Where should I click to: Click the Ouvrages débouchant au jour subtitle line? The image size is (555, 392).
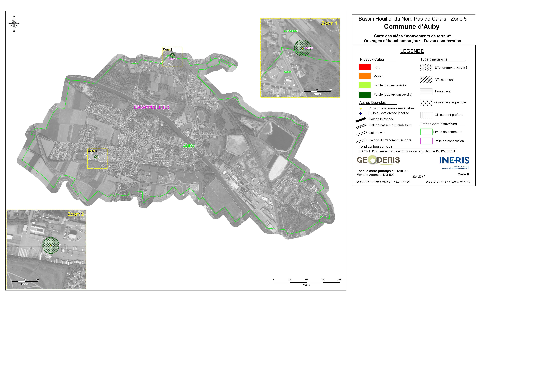coord(412,41)
